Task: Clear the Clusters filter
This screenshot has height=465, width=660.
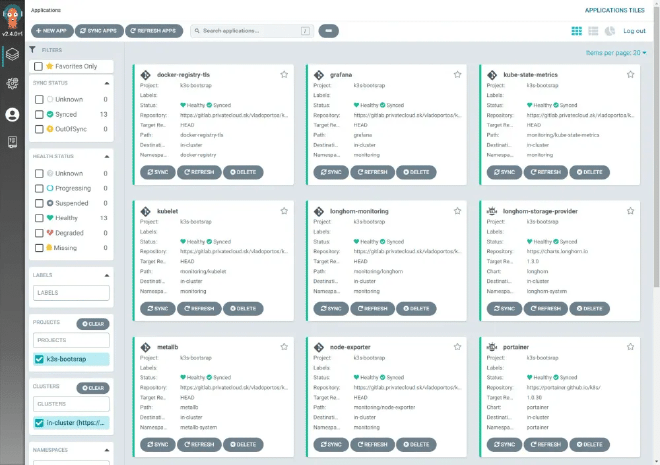Action: (x=93, y=388)
